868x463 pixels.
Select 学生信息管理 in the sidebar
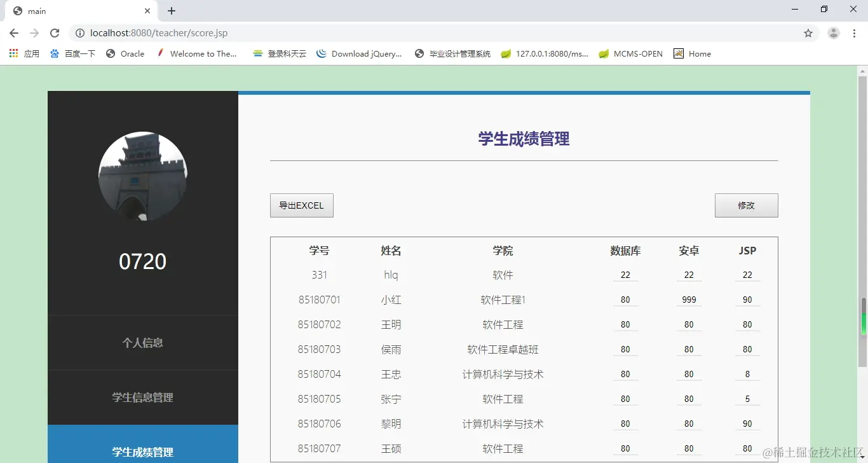142,397
